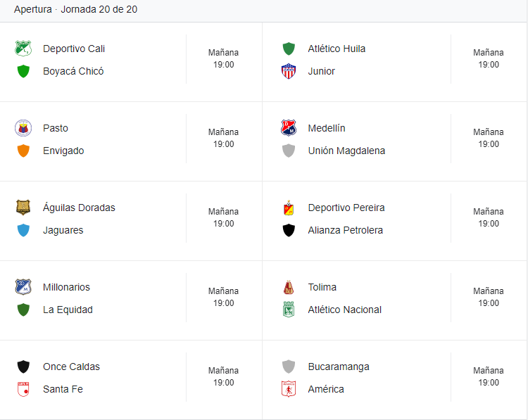Click the Águilas Doradas golden badge
Image resolution: width=528 pixels, height=420 pixels.
click(23, 208)
